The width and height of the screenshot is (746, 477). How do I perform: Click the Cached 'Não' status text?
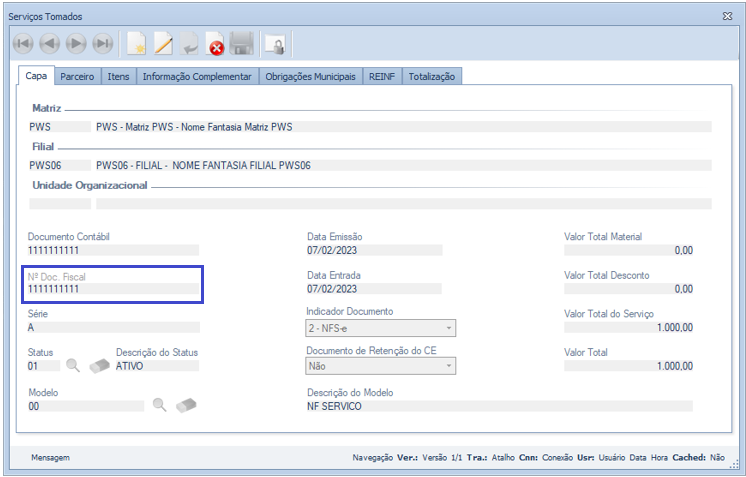click(717, 458)
